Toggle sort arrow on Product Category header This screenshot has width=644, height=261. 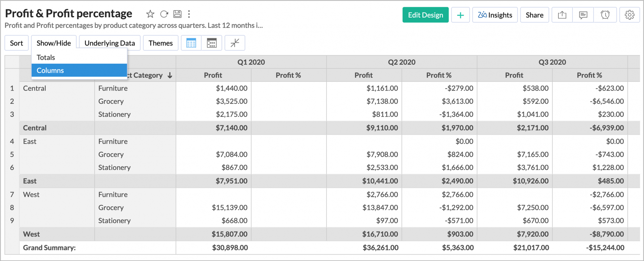pyautogui.click(x=170, y=76)
